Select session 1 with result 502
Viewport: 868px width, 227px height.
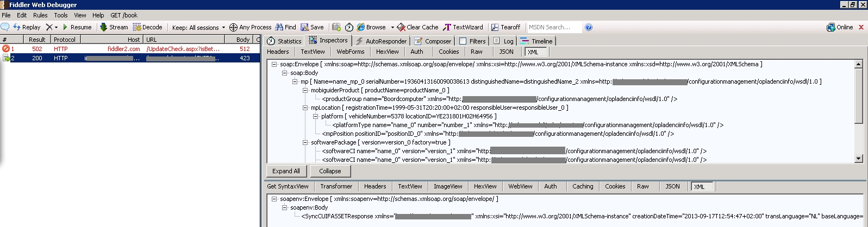[130, 49]
